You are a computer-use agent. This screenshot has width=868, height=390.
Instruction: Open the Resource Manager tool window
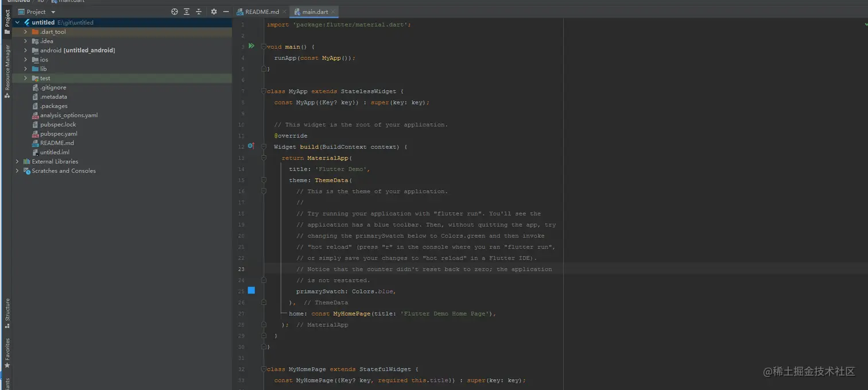tap(7, 69)
